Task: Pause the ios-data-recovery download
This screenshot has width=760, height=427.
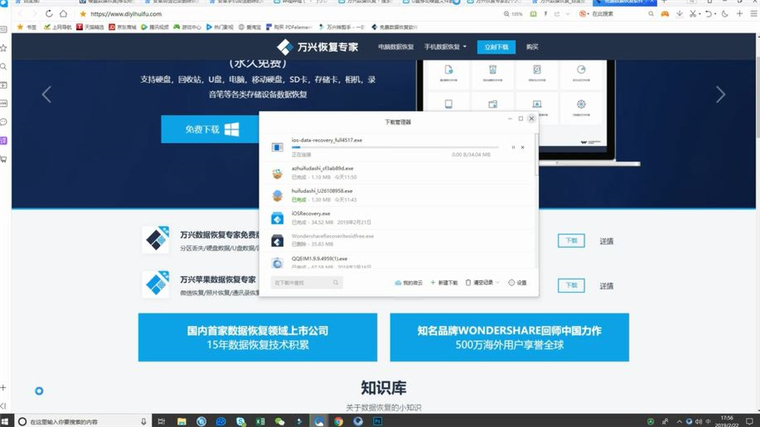Action: point(513,147)
